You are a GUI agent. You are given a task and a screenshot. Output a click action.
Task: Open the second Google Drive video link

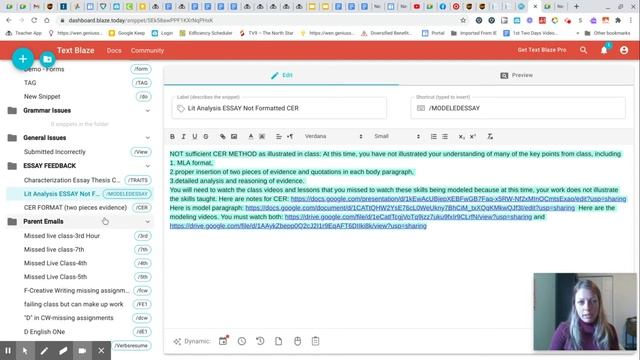298,226
